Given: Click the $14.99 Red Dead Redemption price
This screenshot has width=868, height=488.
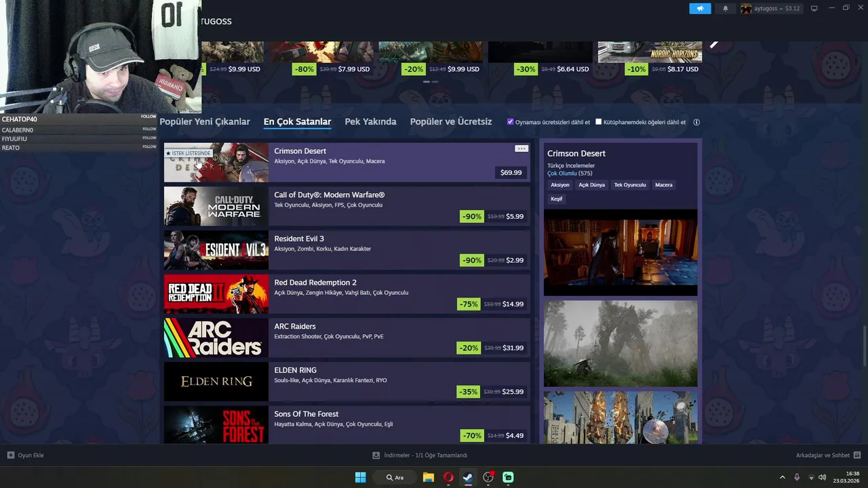Looking at the screenshot, I should pos(513,304).
